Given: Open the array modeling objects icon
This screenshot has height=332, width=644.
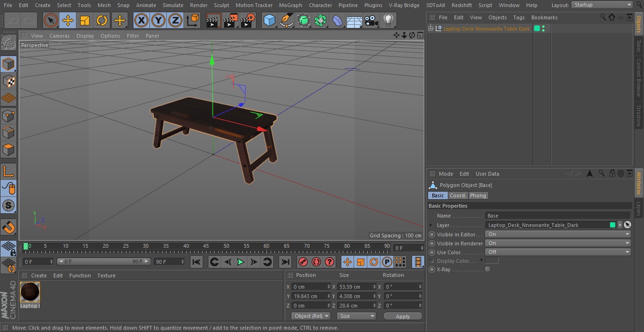Looking at the screenshot, I should pyautogui.click(x=321, y=20).
